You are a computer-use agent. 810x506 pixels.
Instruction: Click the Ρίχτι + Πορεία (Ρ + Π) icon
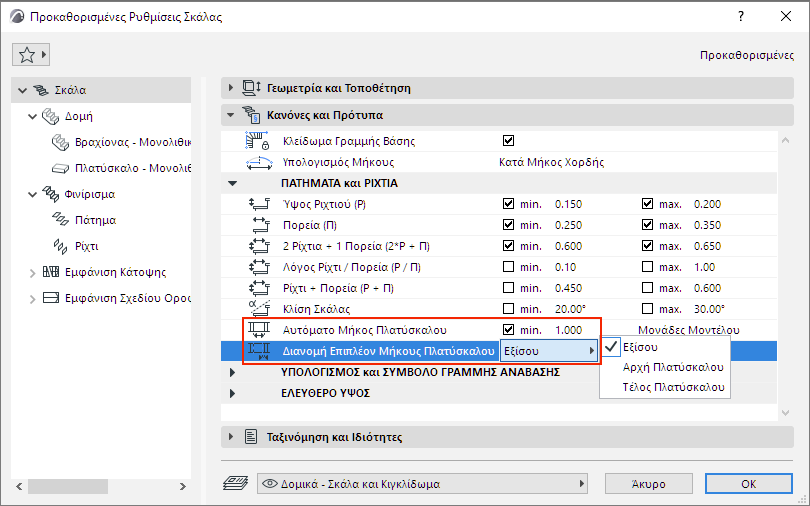coord(259,288)
